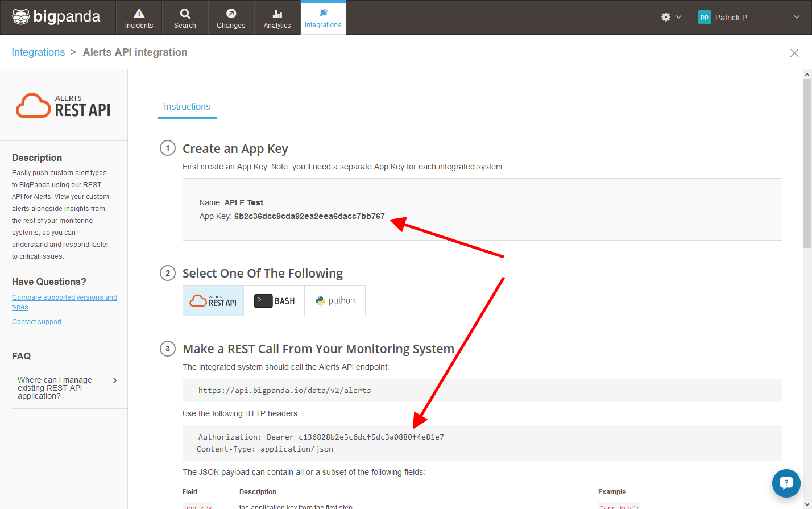Navigate back via Integrations breadcrumb link

[38, 52]
